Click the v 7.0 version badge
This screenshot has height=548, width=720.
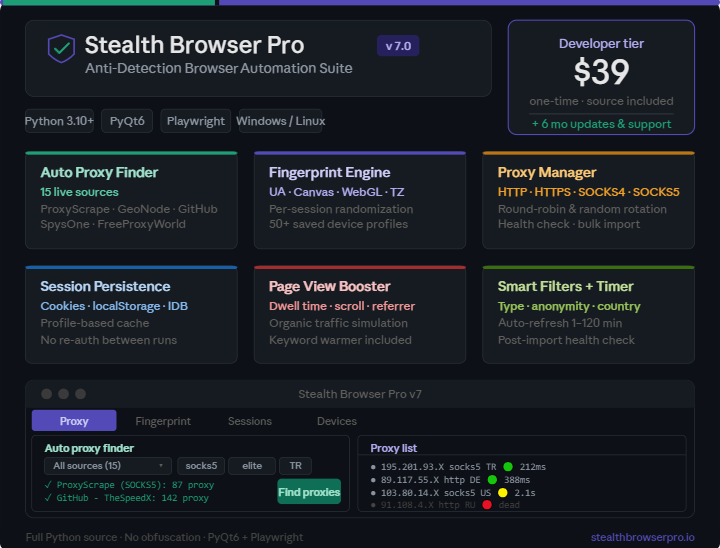398,46
